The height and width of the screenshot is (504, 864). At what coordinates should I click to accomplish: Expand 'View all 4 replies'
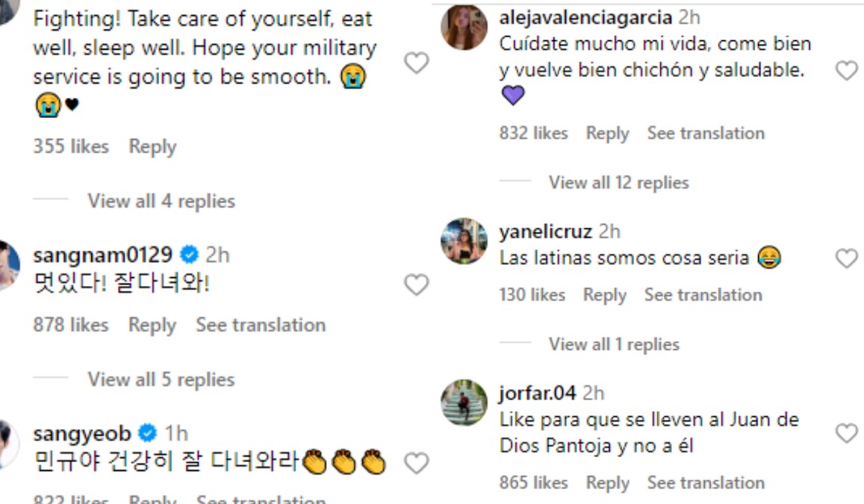point(161,201)
